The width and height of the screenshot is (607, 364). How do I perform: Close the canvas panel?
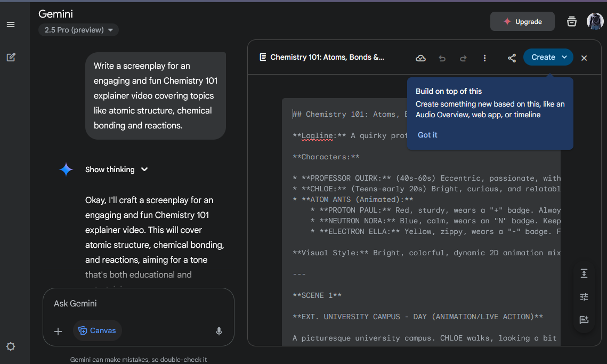(x=584, y=58)
